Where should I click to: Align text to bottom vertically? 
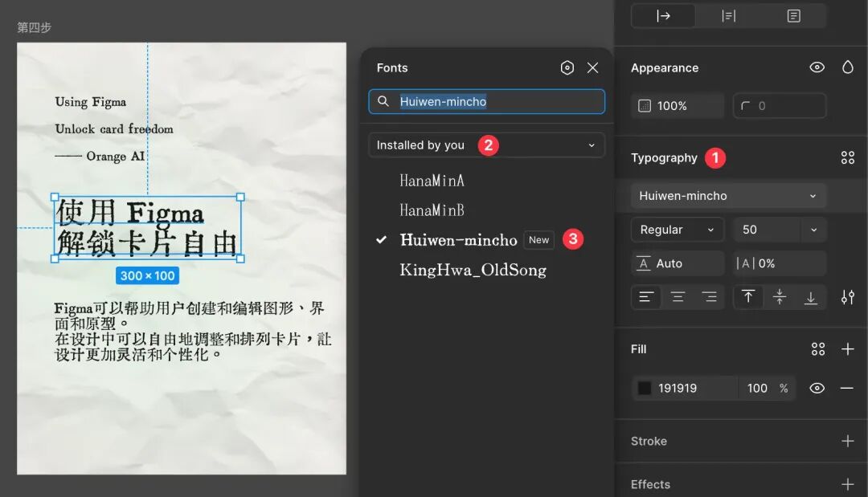tap(811, 297)
